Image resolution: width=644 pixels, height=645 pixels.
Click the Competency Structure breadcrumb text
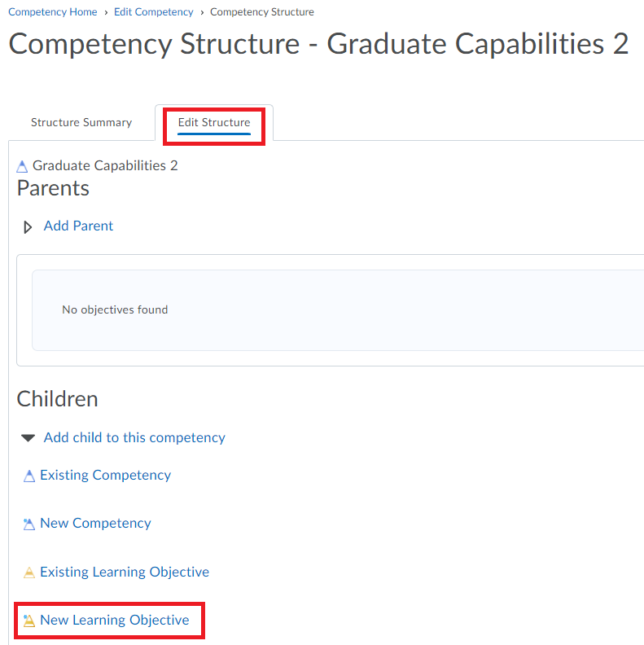[262, 12]
